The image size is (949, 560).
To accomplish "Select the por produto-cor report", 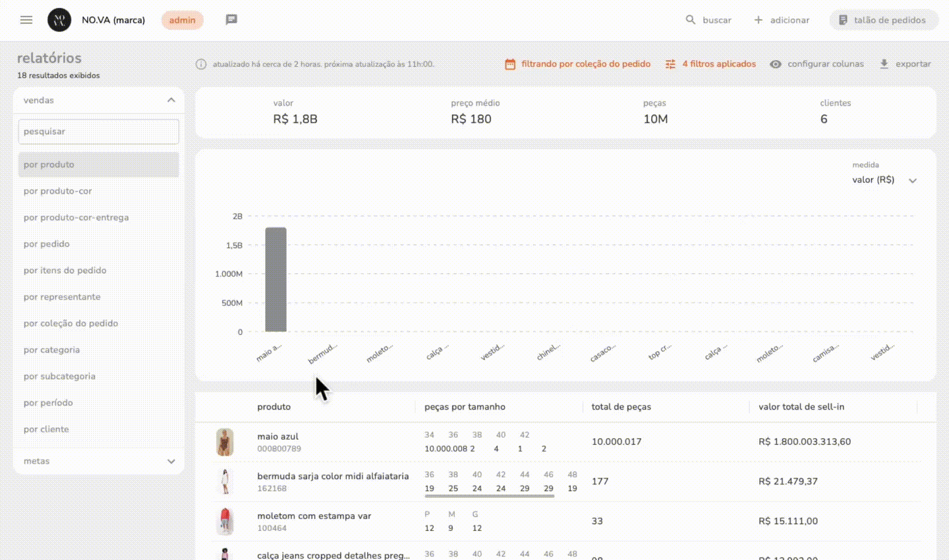I will coord(58,191).
